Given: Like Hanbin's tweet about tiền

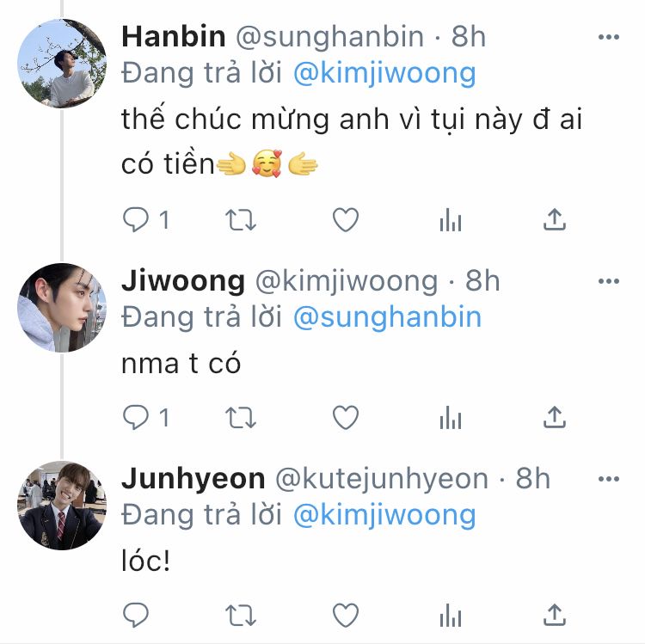Looking at the screenshot, I should pyautogui.click(x=345, y=221).
